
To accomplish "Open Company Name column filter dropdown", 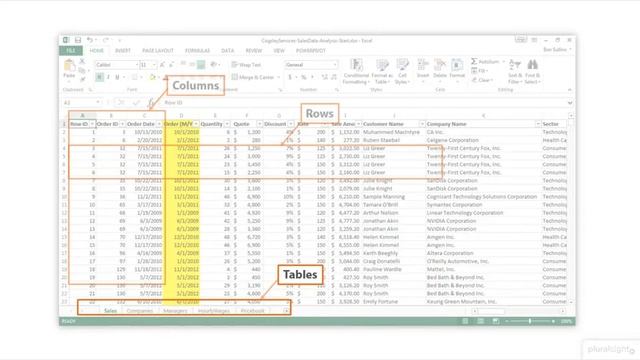I will (538, 124).
